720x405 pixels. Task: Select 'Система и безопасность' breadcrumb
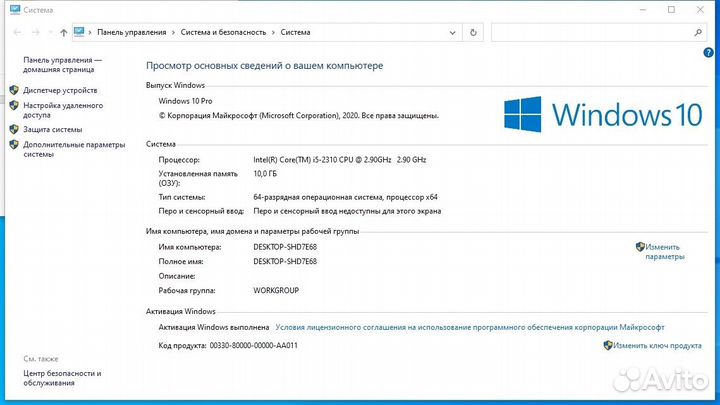(x=223, y=33)
